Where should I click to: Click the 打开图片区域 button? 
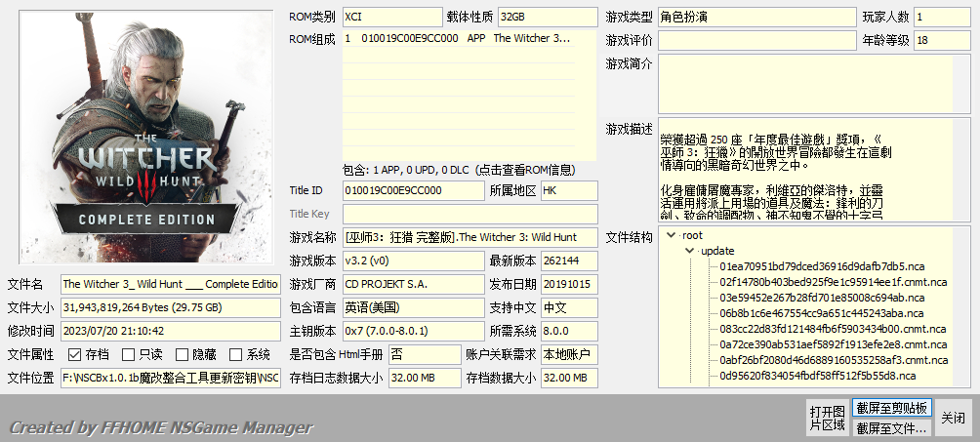coord(828,419)
